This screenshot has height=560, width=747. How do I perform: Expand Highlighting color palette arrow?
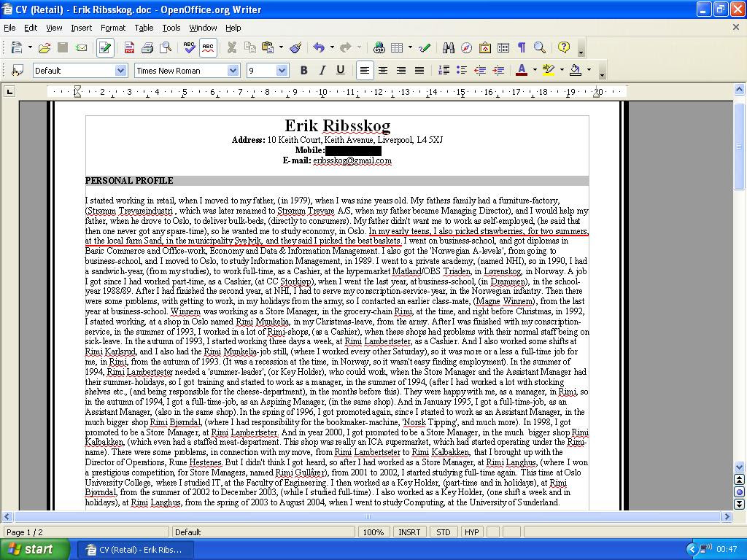point(562,71)
